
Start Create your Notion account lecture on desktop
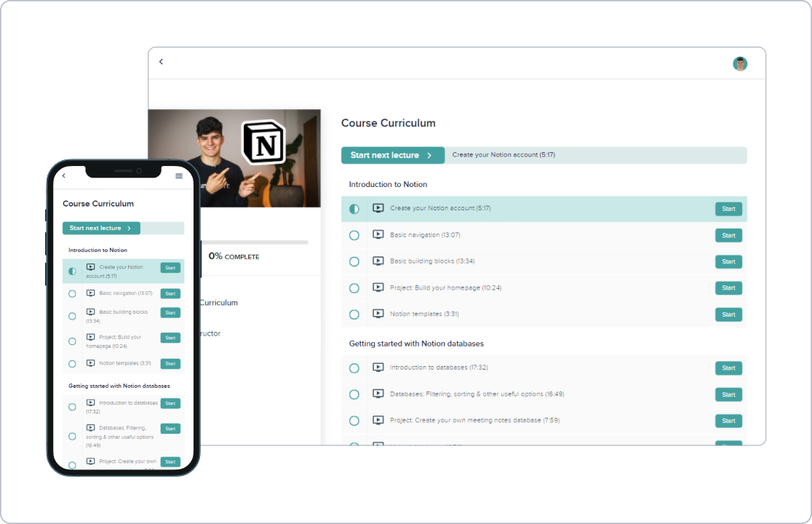(728, 209)
